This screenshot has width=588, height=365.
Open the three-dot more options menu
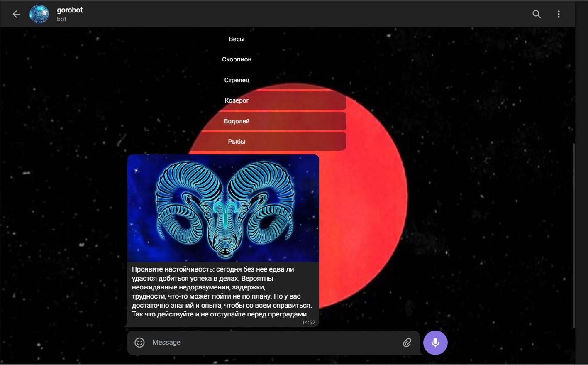tap(559, 14)
